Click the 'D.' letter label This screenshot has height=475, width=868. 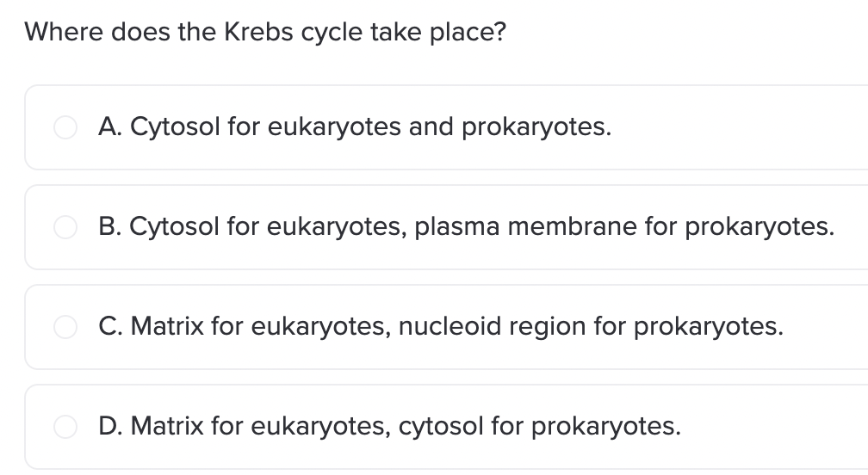click(110, 426)
